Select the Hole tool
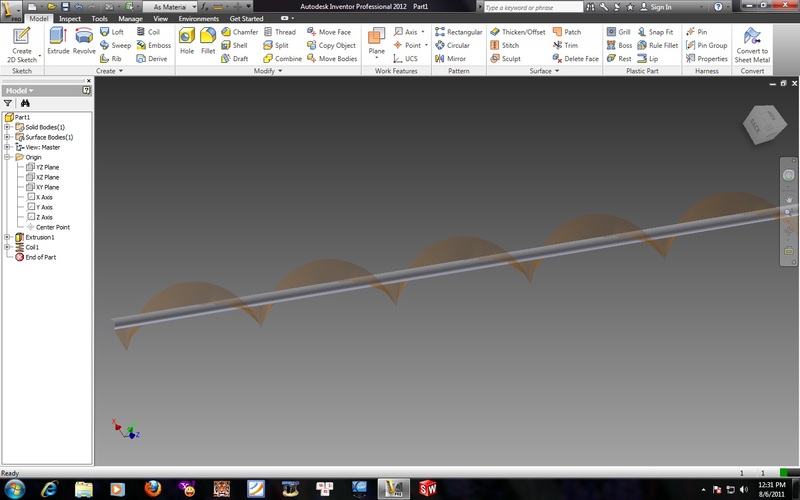The image size is (800, 500). click(187, 41)
